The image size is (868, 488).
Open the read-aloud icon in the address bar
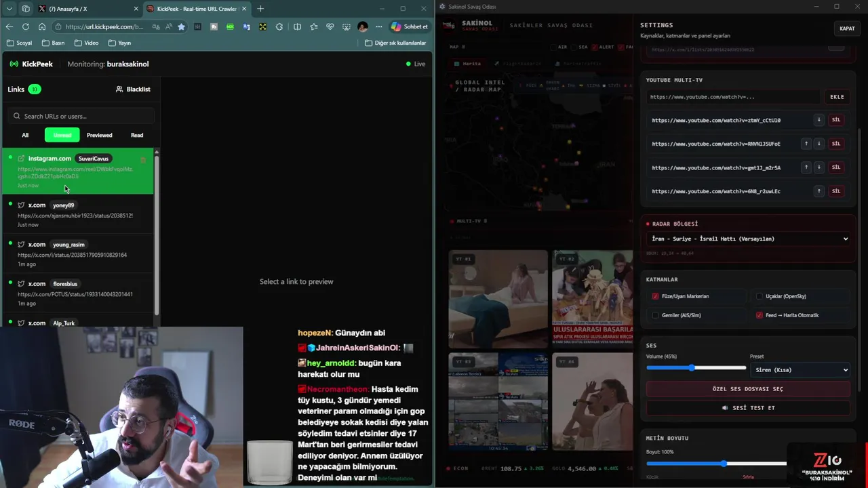click(169, 26)
